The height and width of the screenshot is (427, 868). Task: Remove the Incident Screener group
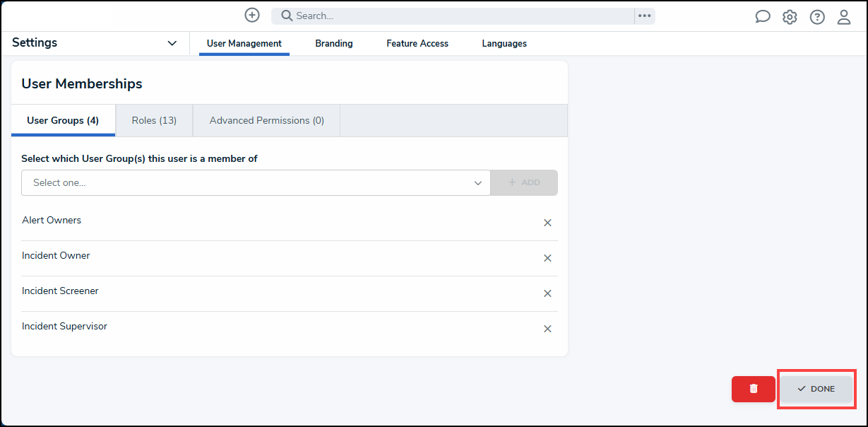547,293
